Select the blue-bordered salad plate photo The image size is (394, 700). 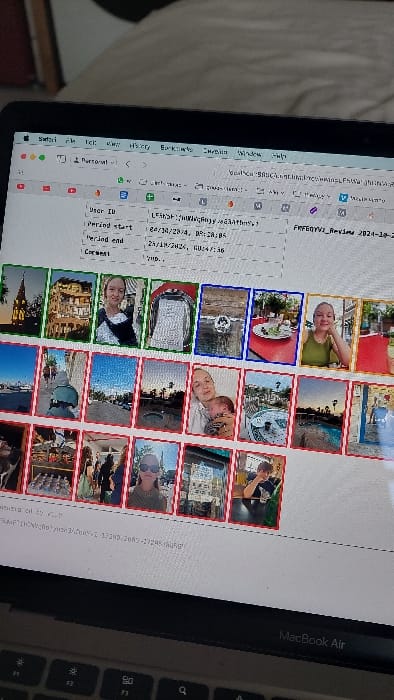pos(275,327)
